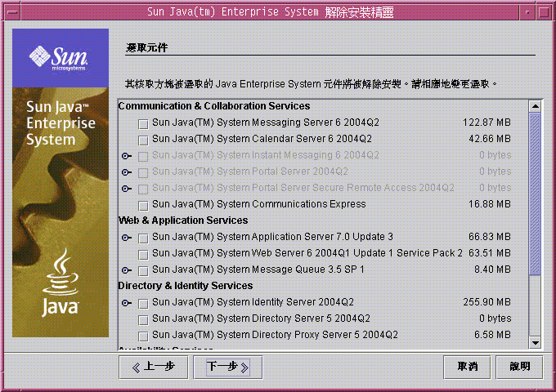Click 'Sun Java(TM) System Directory Server 5 2004Q2' label
556x392 pixels.
click(x=261, y=318)
